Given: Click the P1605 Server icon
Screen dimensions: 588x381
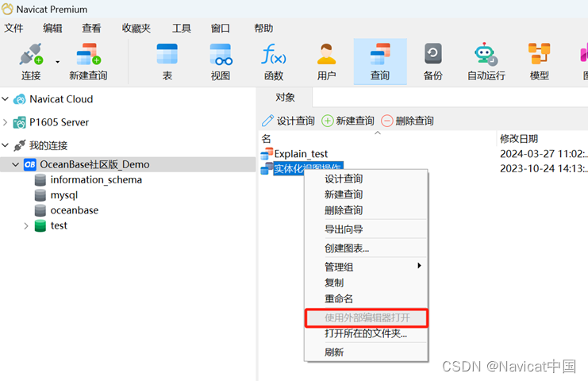Looking at the screenshot, I should pos(20,122).
